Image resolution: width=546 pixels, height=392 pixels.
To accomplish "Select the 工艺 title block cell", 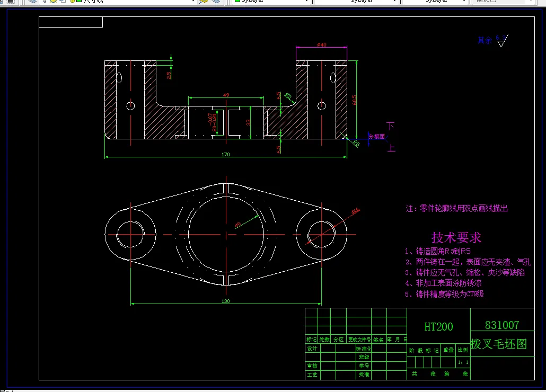I will (312, 375).
